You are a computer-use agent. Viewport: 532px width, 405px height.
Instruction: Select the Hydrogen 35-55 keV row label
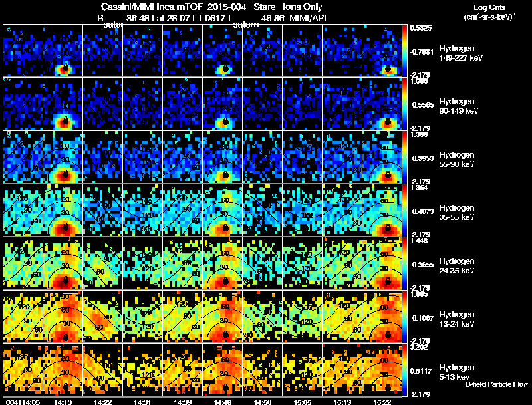pyautogui.click(x=457, y=213)
